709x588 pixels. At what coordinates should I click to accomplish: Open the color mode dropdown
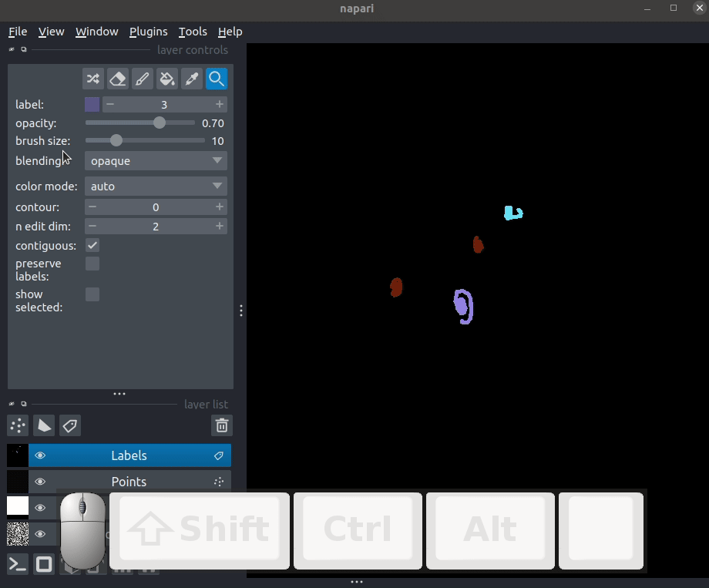[155, 186]
